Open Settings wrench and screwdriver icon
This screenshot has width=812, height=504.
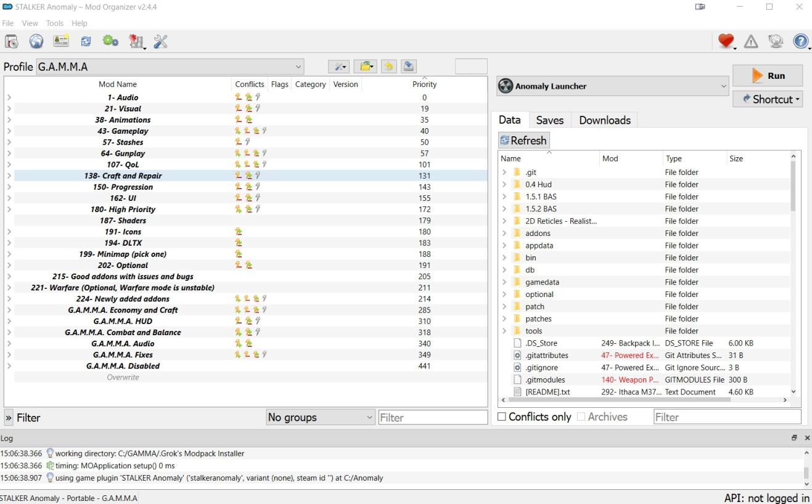click(x=160, y=41)
